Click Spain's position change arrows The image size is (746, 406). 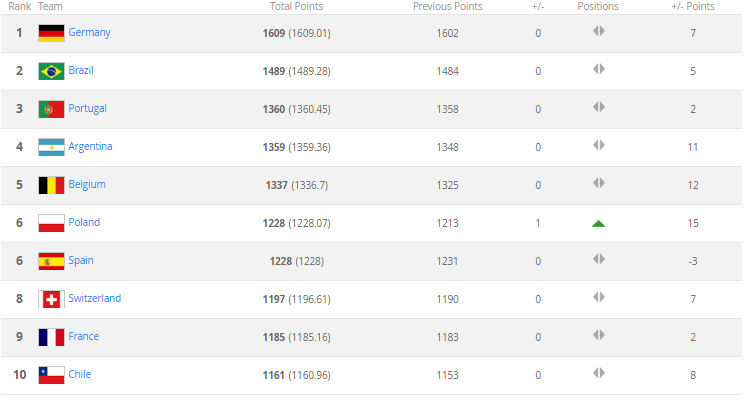click(x=598, y=260)
